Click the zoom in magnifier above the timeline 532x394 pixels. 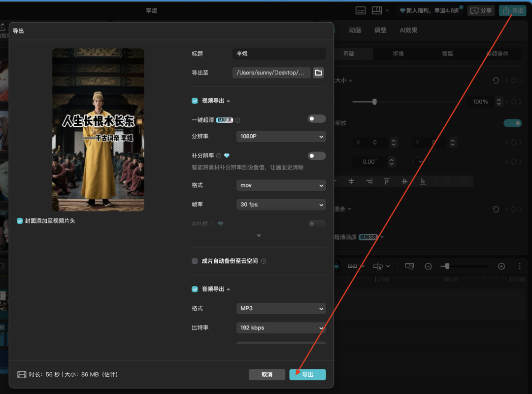tap(501, 266)
